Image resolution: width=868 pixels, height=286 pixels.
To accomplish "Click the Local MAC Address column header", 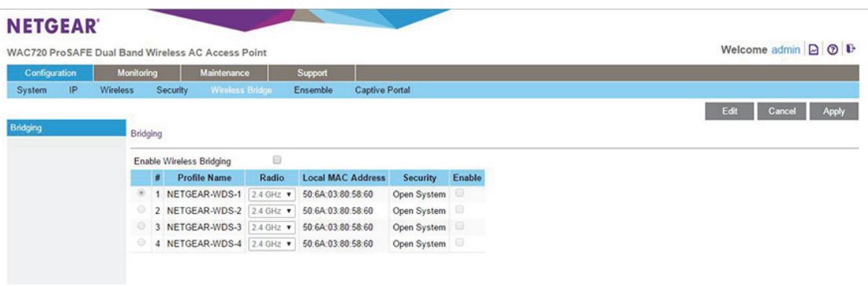I will [344, 178].
